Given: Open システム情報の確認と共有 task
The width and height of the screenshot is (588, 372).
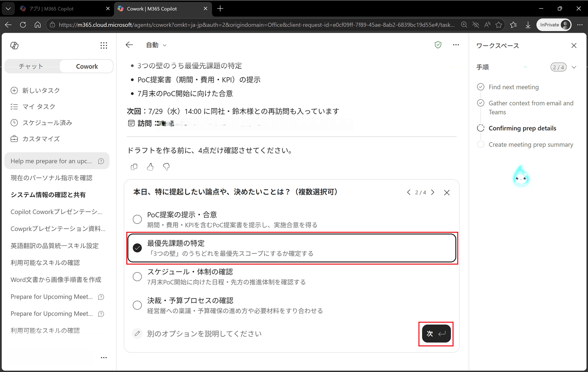Looking at the screenshot, I should click(x=48, y=195).
